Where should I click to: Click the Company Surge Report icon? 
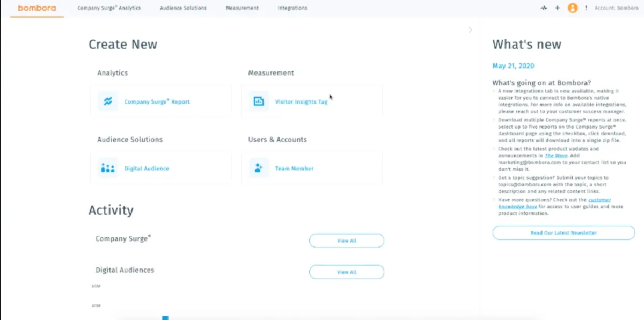108,101
